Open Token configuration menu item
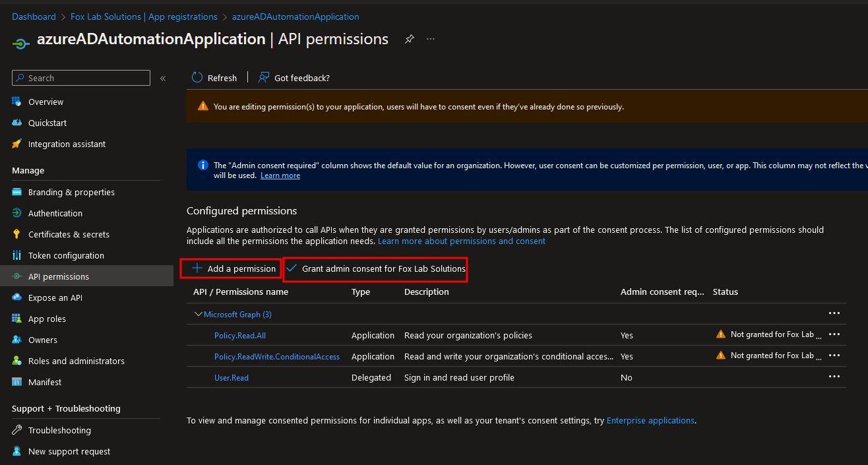 [66, 255]
